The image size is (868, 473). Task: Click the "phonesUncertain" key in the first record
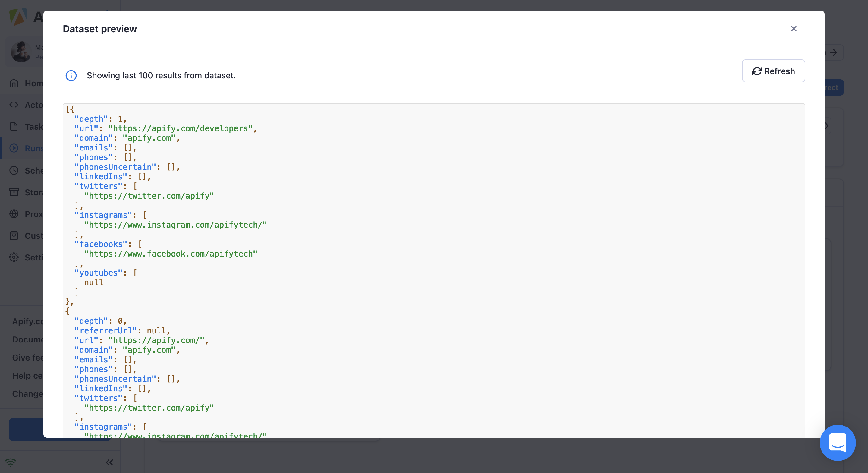[115, 167]
